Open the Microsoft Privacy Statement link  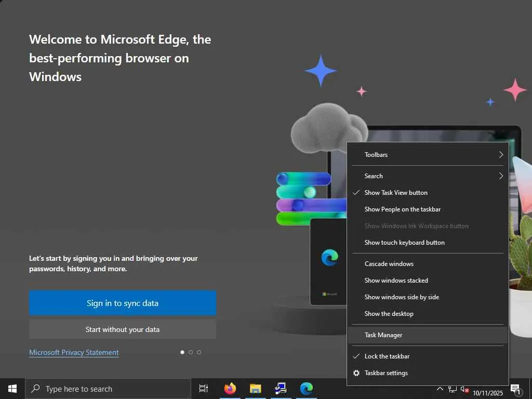click(x=74, y=353)
